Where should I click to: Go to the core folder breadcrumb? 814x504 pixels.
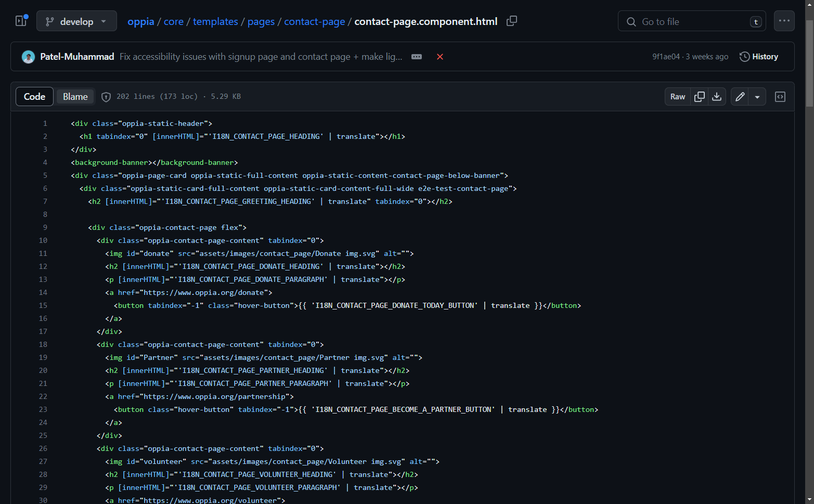click(x=174, y=21)
